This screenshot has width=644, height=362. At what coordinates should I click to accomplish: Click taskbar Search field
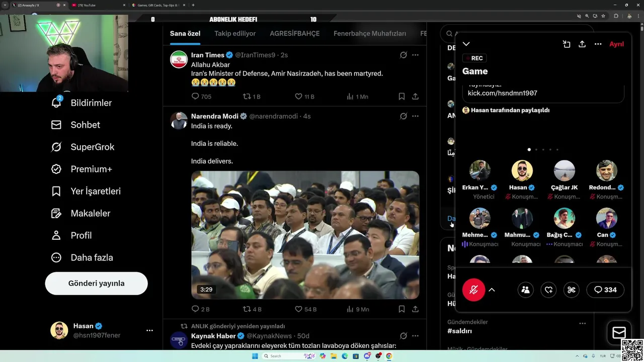tap(289, 356)
